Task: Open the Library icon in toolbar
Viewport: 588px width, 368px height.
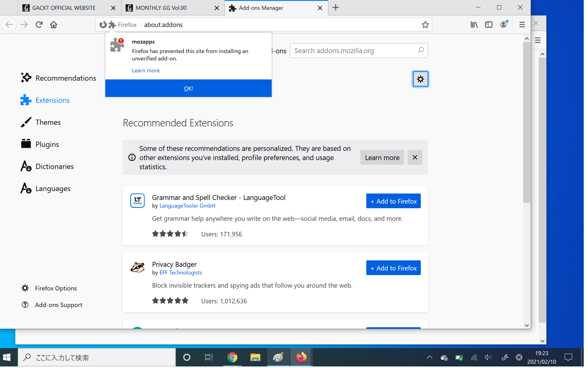Action: 474,25
